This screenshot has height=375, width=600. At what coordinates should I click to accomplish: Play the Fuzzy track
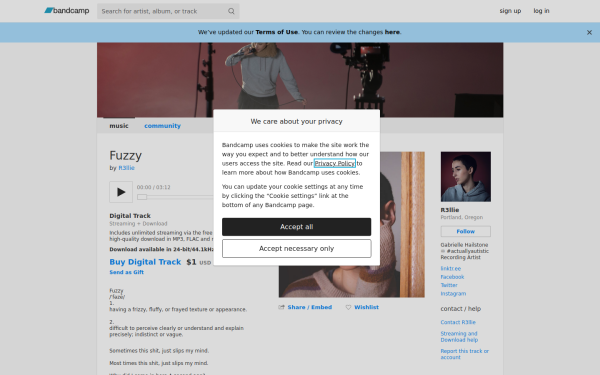(121, 192)
